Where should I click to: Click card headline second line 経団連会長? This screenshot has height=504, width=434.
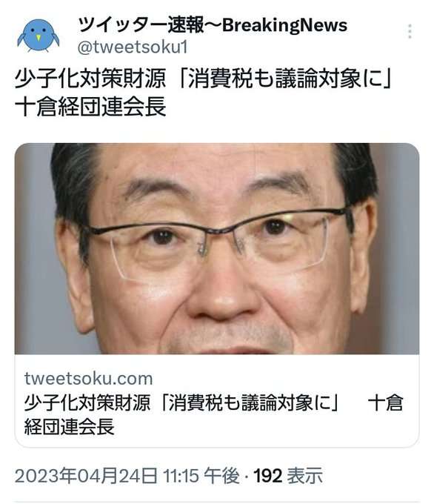70,427
